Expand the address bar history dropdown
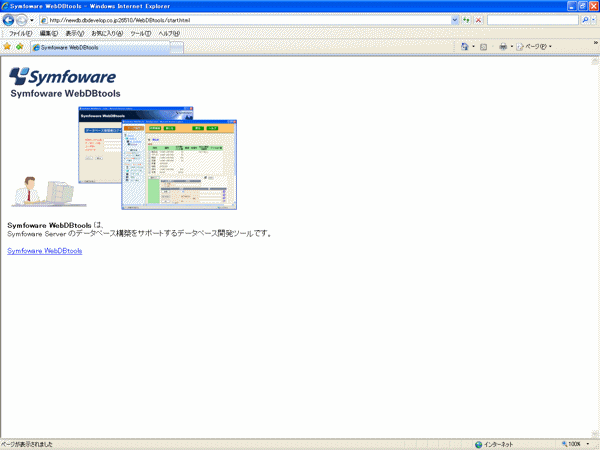The height and width of the screenshot is (450, 600). [x=456, y=20]
